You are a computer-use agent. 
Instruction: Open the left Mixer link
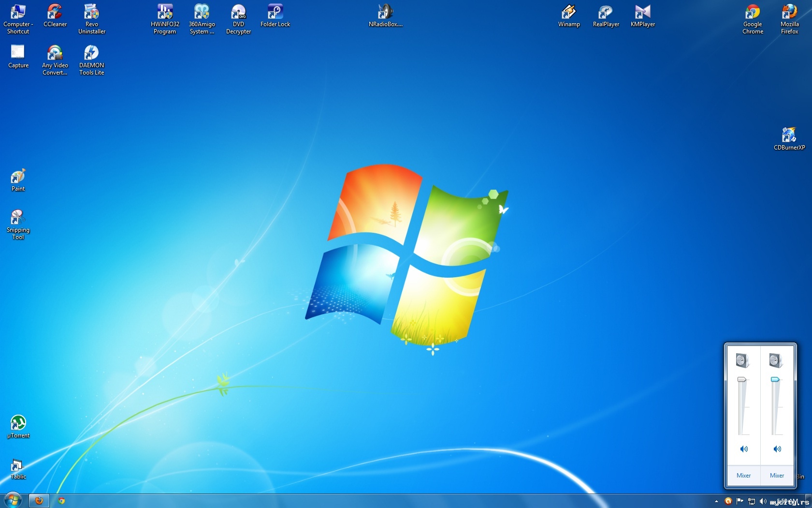coord(743,476)
